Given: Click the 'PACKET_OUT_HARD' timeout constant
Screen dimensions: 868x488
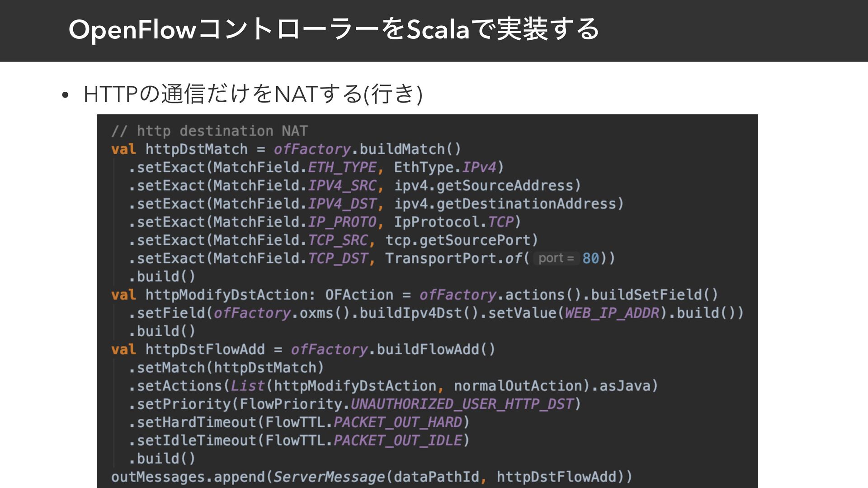Looking at the screenshot, I should click(x=397, y=422).
